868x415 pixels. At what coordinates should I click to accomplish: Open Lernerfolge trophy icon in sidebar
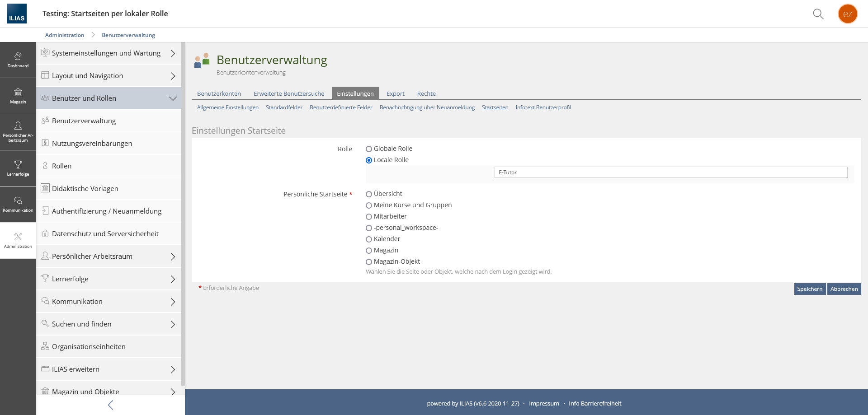point(18,168)
